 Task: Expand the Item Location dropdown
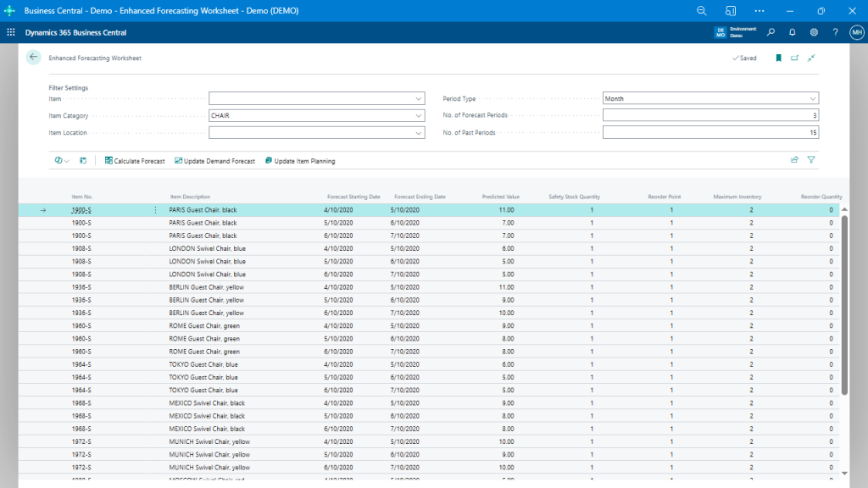[x=418, y=132]
